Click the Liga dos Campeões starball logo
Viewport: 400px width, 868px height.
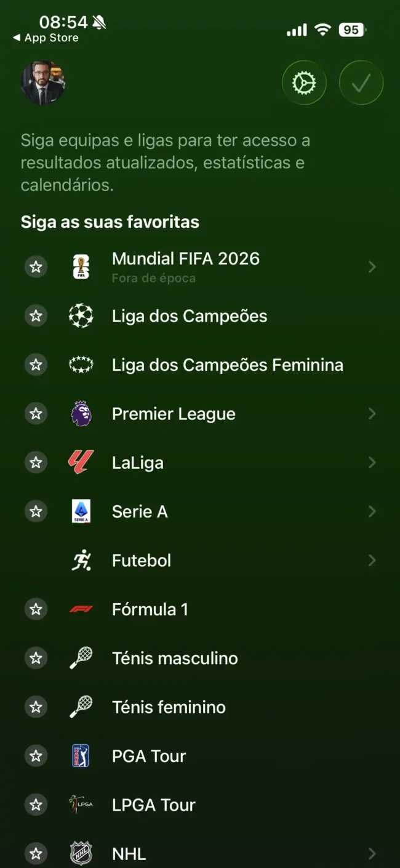(x=81, y=315)
